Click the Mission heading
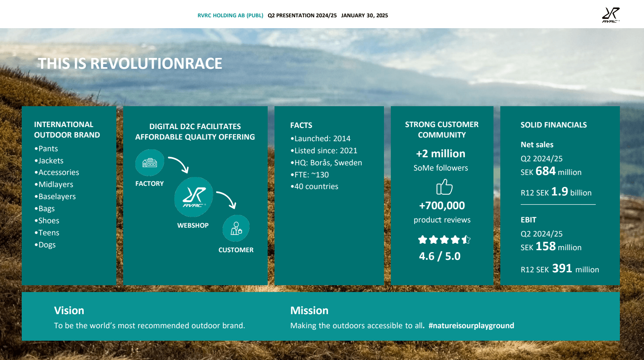Screen dimensions: 644x360 [x=310, y=311]
